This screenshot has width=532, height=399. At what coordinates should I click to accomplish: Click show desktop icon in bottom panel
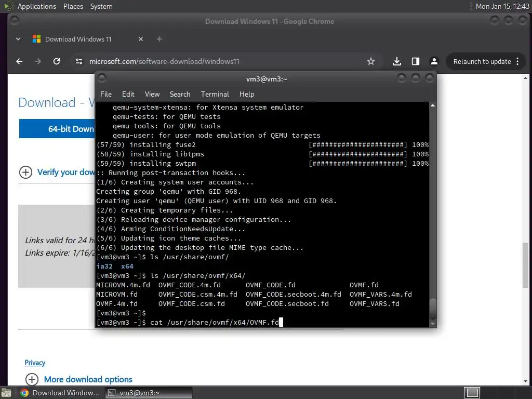(6, 393)
